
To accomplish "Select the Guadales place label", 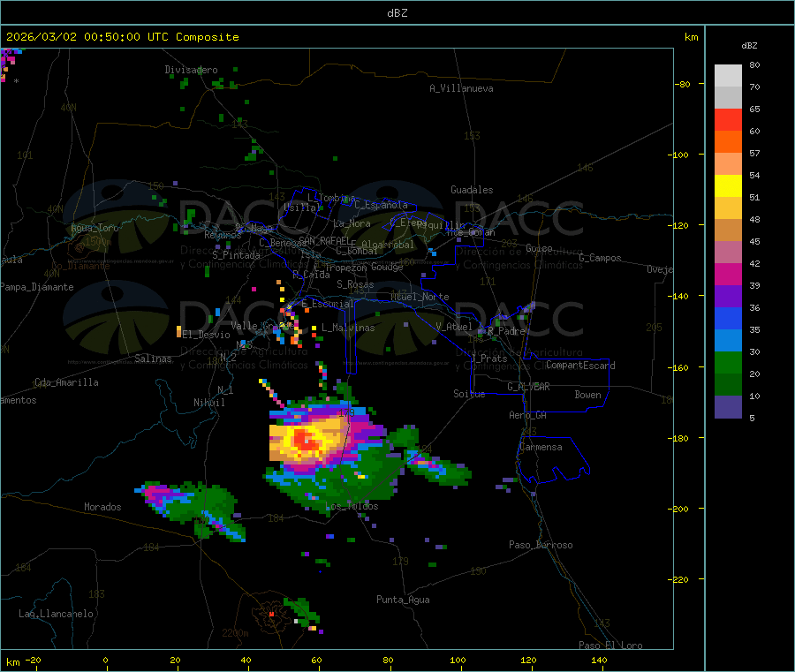I will click(472, 190).
